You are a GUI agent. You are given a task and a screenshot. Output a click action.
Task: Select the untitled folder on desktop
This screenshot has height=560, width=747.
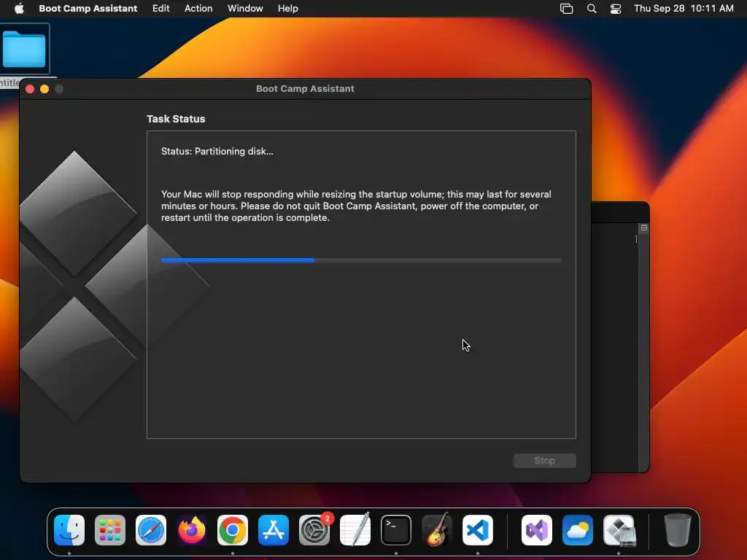point(24,50)
